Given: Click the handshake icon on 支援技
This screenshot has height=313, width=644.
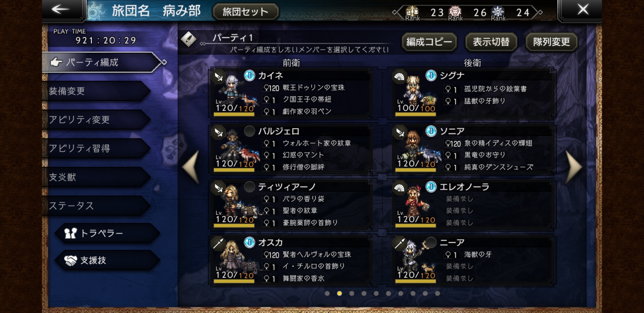Looking at the screenshot, I should pos(70,261).
